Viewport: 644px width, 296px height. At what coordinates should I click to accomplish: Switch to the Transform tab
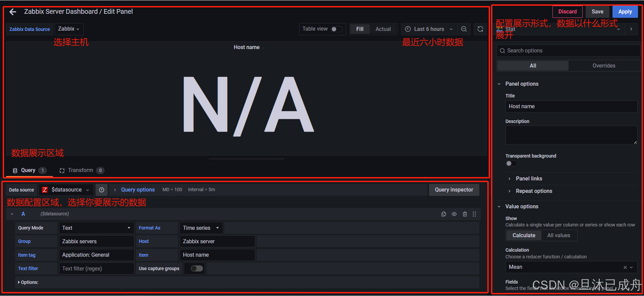(82, 170)
